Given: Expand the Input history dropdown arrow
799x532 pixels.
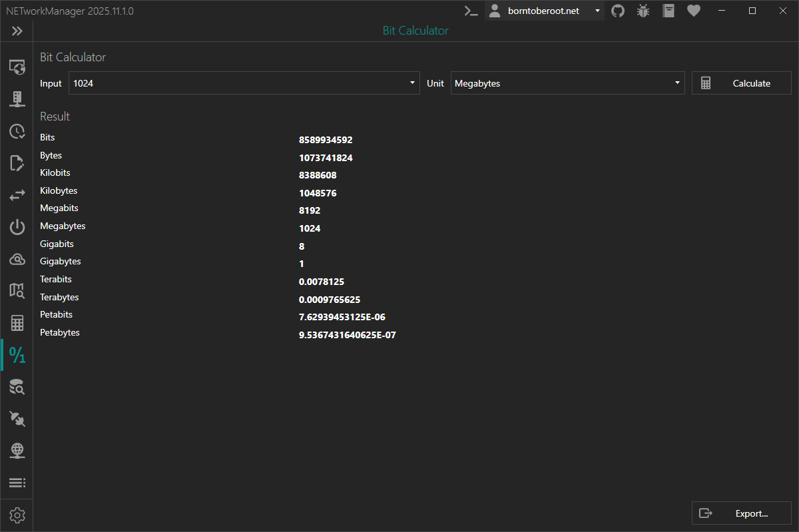Looking at the screenshot, I should pos(412,83).
